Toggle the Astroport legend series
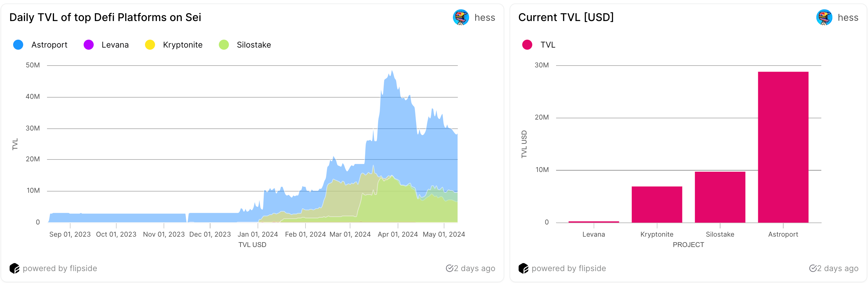Viewport: 868px width, 283px height. pyautogui.click(x=49, y=45)
